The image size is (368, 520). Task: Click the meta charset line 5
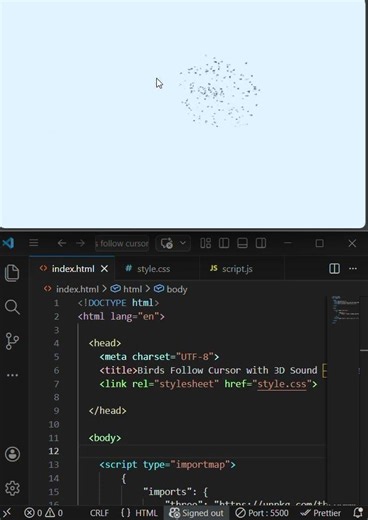159,357
